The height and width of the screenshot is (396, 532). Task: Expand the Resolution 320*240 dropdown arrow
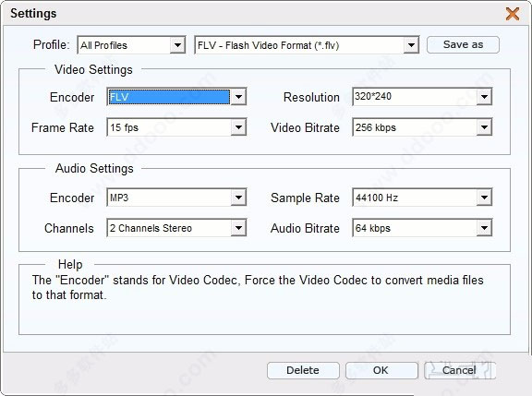click(x=484, y=97)
